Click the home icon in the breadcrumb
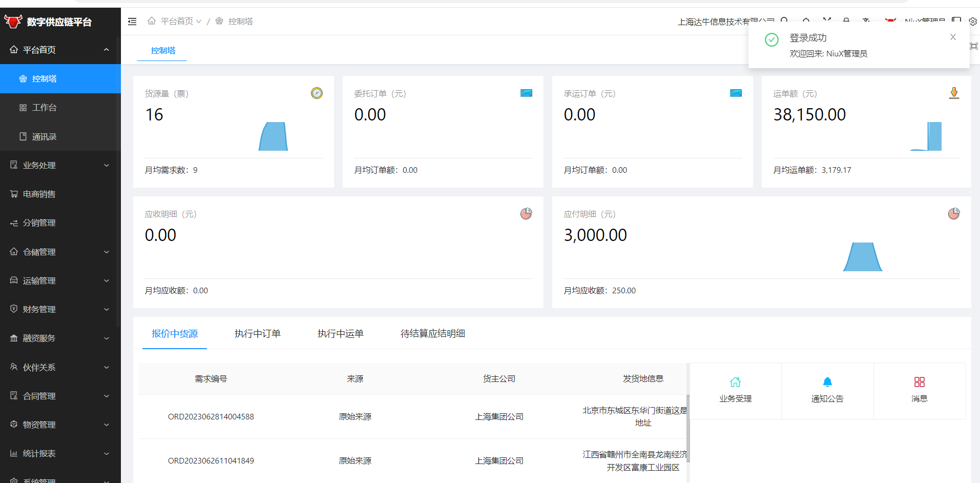 (152, 21)
